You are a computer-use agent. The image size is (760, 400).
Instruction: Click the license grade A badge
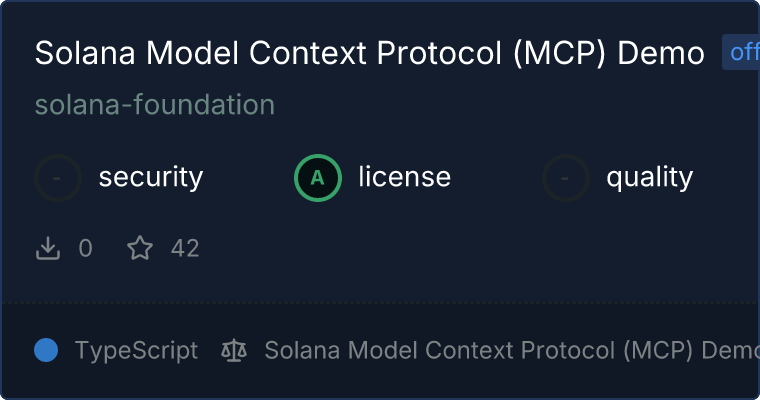tap(317, 178)
